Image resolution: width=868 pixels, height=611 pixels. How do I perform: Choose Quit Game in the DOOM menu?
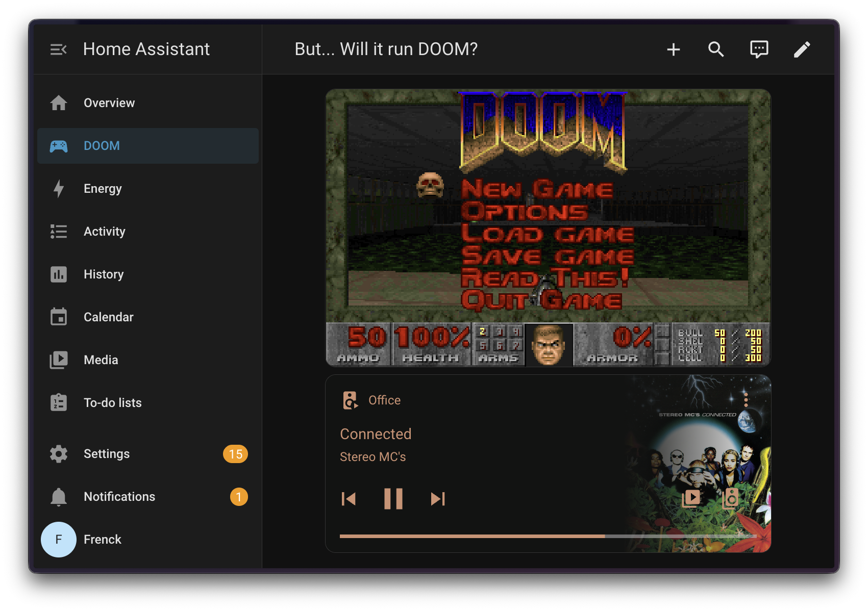click(541, 300)
